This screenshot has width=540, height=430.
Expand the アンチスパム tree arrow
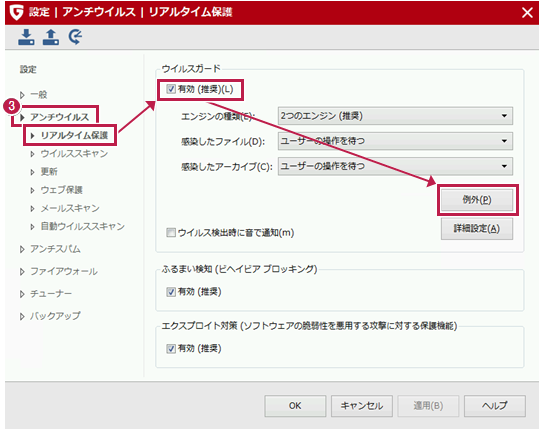pyautogui.click(x=22, y=249)
